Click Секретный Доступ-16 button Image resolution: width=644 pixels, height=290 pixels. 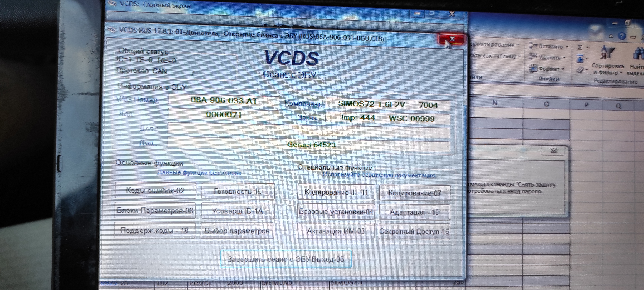point(414,231)
